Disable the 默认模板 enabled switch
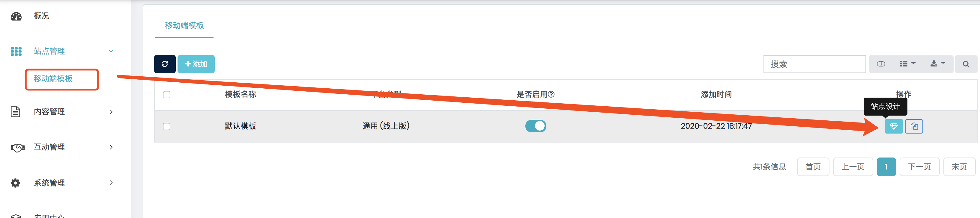Screen dimensions: 980x218 click(x=535, y=126)
